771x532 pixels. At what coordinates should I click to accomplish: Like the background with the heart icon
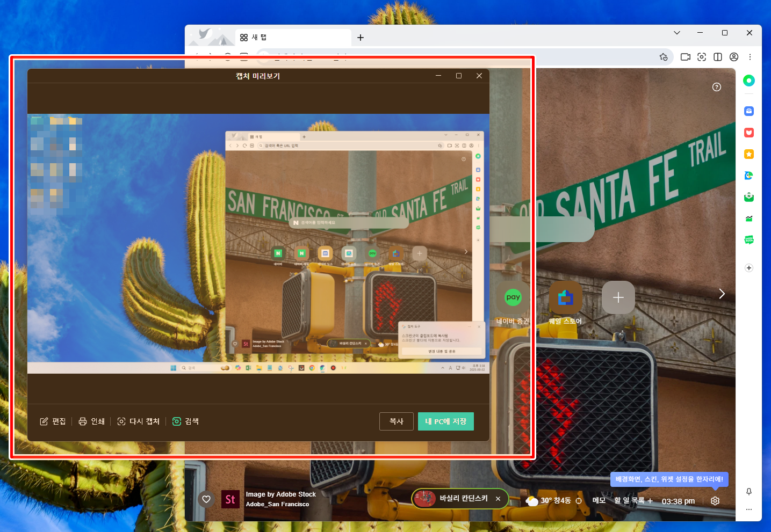(x=206, y=499)
